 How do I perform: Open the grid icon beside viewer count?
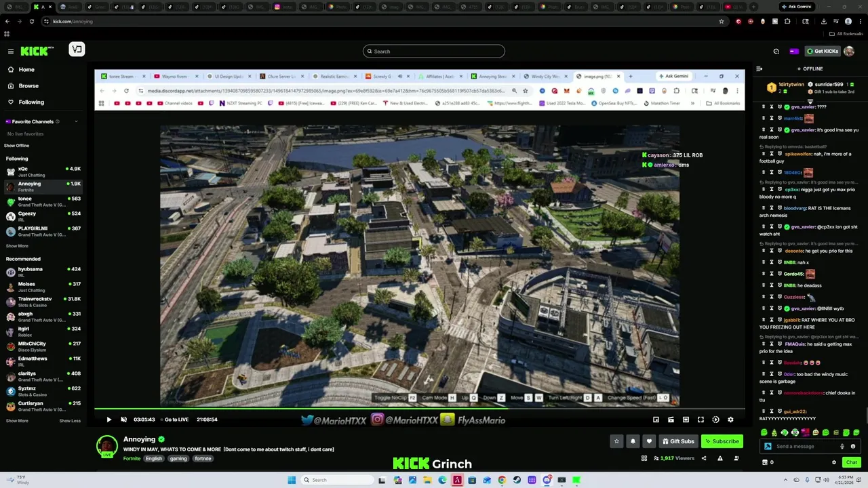pos(644,459)
